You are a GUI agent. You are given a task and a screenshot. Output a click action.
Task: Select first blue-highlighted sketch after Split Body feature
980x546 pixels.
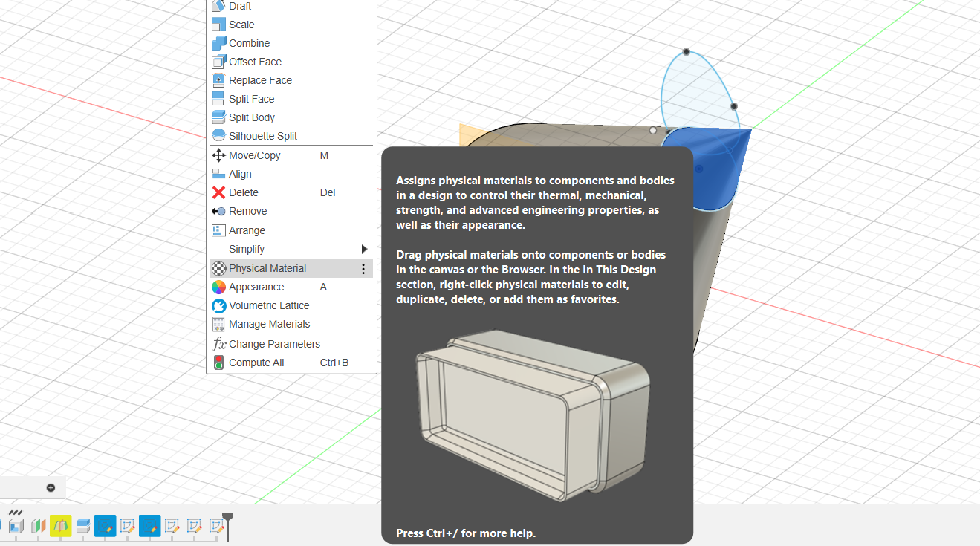pyautogui.click(x=105, y=526)
